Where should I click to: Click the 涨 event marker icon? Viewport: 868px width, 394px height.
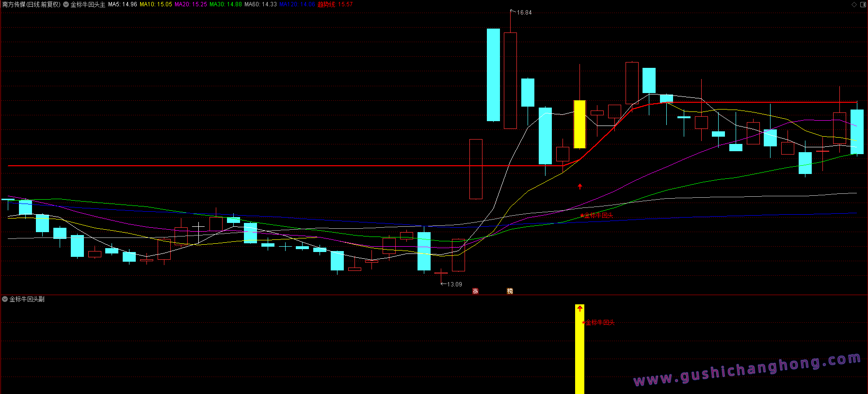tap(475, 291)
